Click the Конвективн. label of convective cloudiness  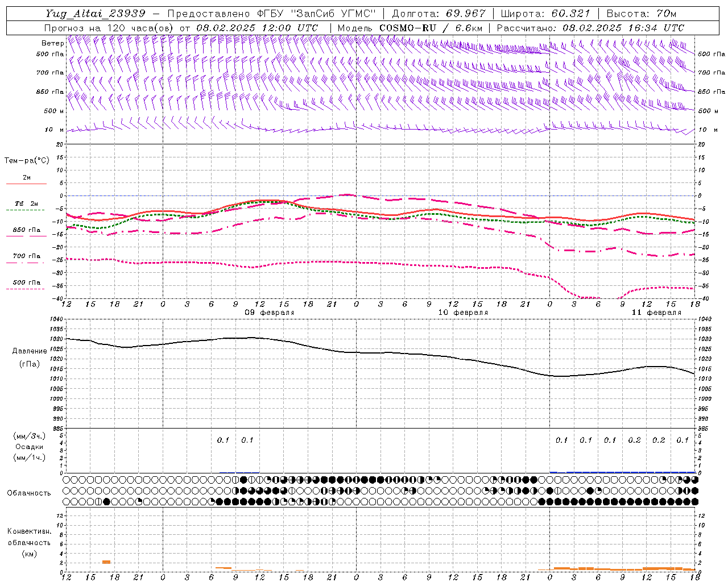click(x=29, y=531)
